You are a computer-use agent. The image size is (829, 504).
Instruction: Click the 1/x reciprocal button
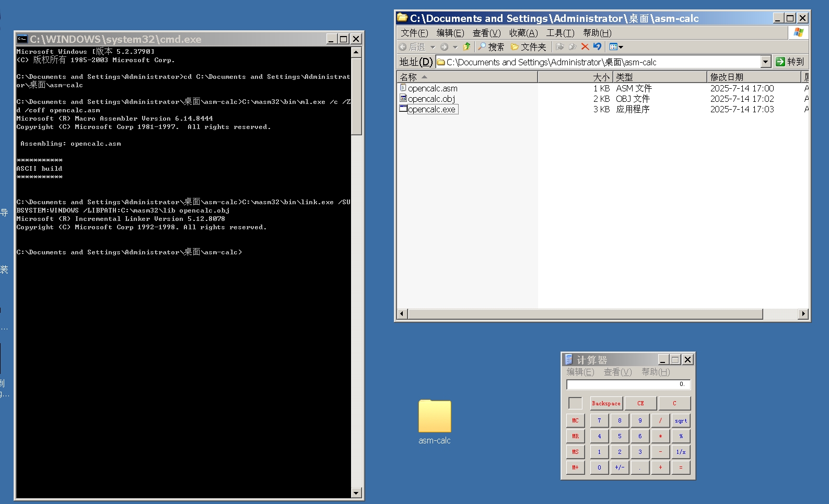coord(681,452)
